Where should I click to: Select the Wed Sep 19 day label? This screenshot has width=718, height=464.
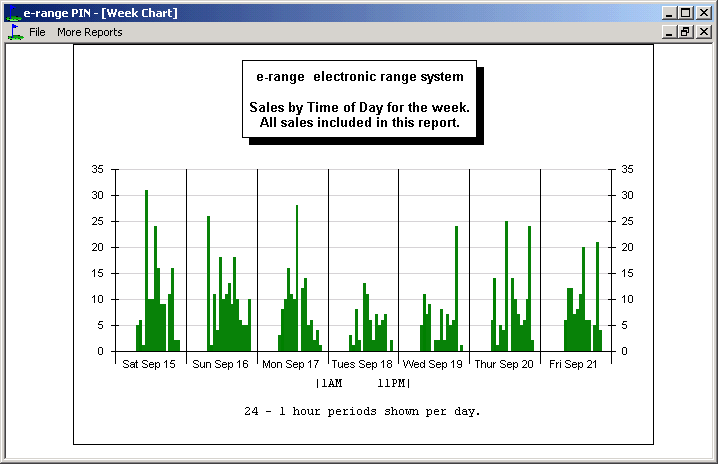click(433, 365)
